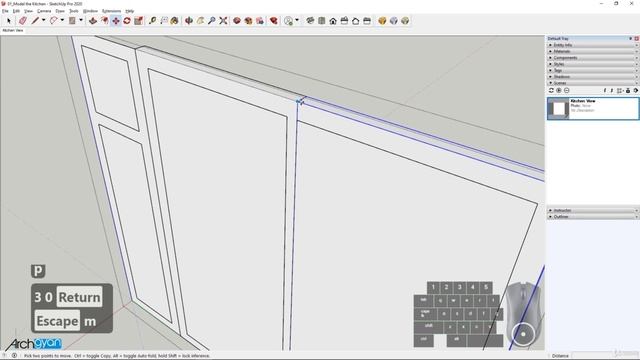Image resolution: width=640 pixels, height=360 pixels.
Task: Select the Rotate tool
Action: [x=127, y=20]
